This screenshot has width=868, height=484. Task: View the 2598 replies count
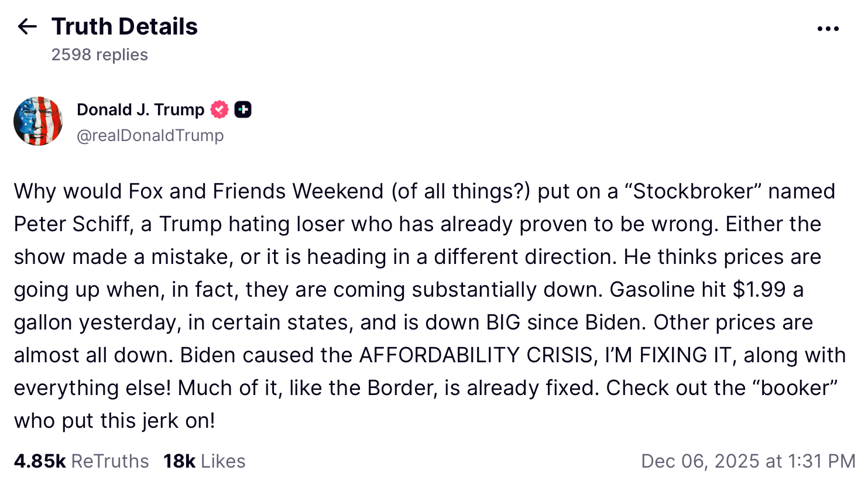pyautogui.click(x=100, y=54)
